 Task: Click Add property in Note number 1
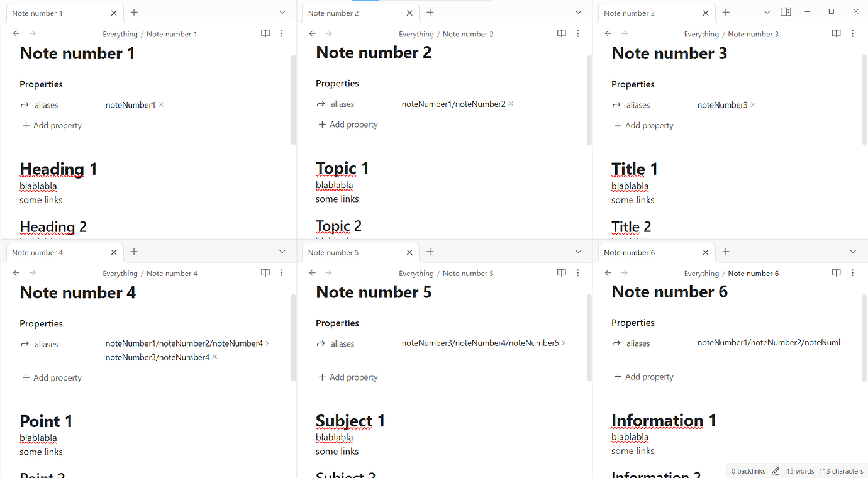(52, 125)
